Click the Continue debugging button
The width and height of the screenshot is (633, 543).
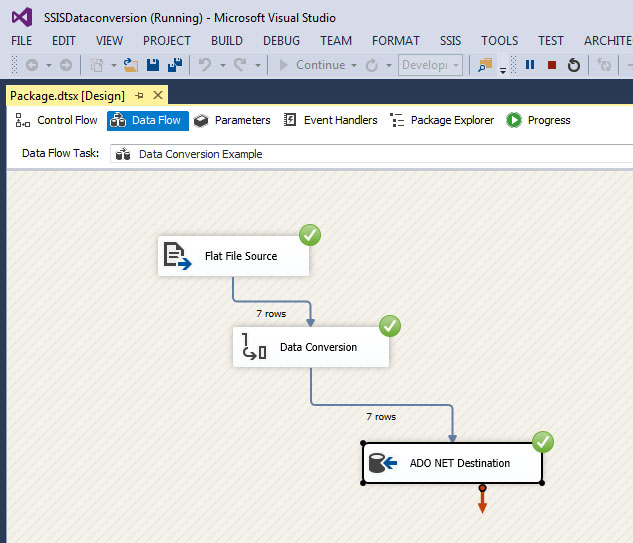click(x=312, y=65)
